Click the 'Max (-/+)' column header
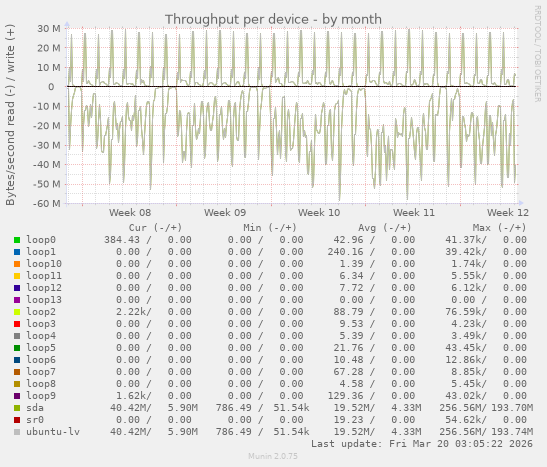This screenshot has height=467, width=547. pyautogui.click(x=499, y=228)
